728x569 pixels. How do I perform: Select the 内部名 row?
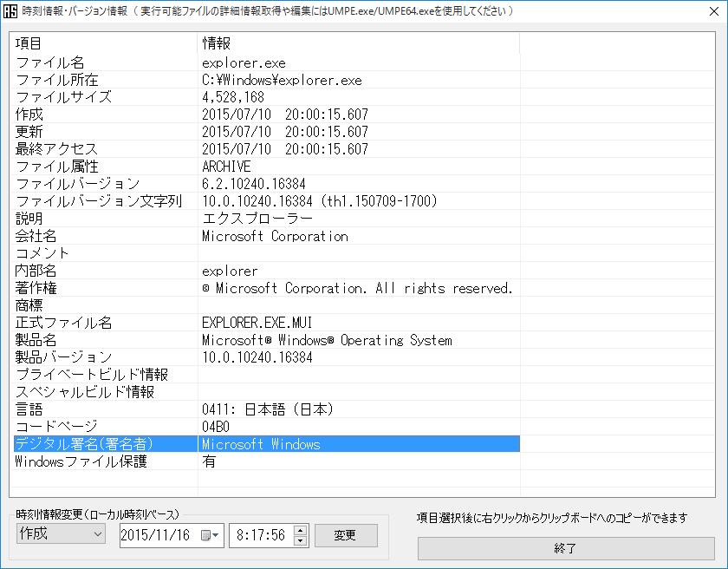coord(267,271)
